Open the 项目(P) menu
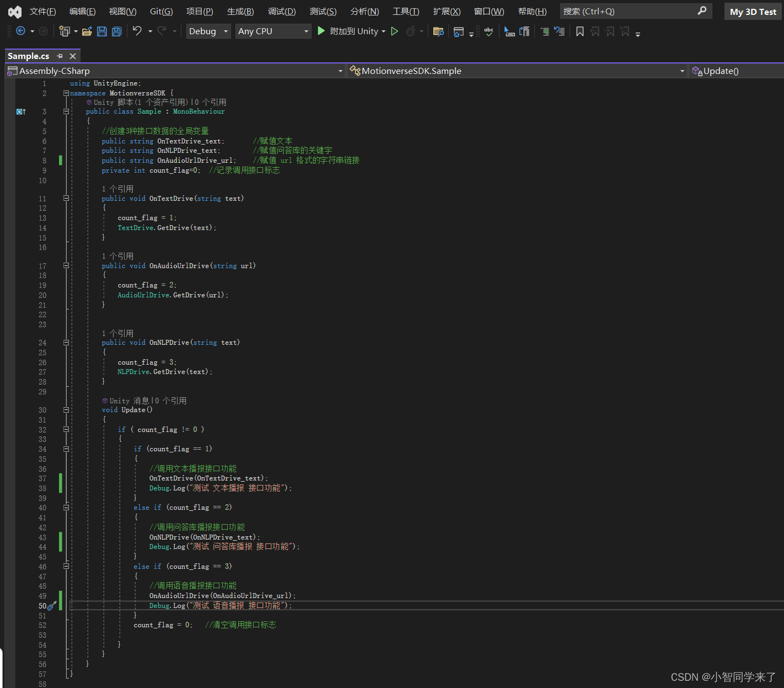This screenshot has height=688, width=784. pyautogui.click(x=200, y=12)
